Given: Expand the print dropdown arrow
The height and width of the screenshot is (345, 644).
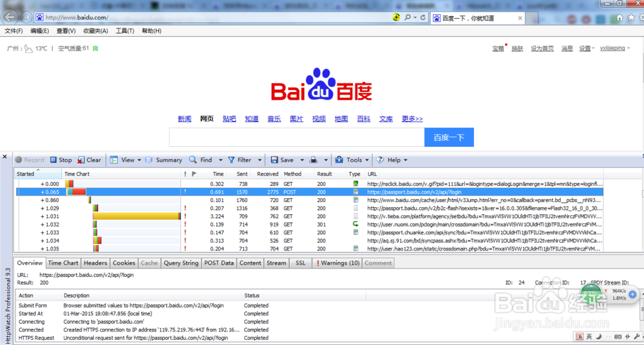Looking at the screenshot, I should (x=326, y=160).
